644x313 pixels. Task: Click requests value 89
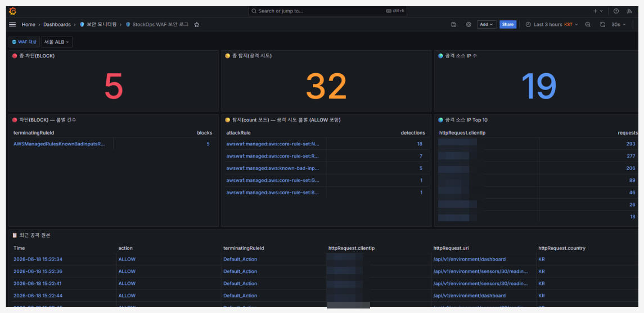(x=632, y=180)
